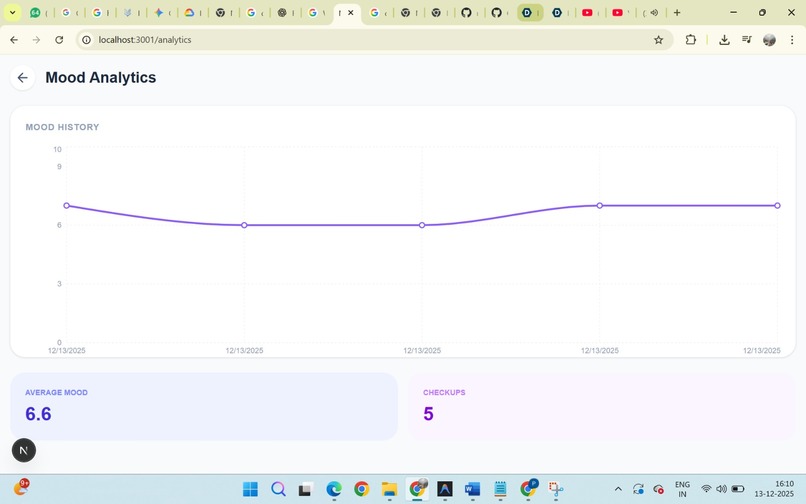Click the browser back navigation arrow
Viewport: 806px width, 504px height.
(x=14, y=40)
